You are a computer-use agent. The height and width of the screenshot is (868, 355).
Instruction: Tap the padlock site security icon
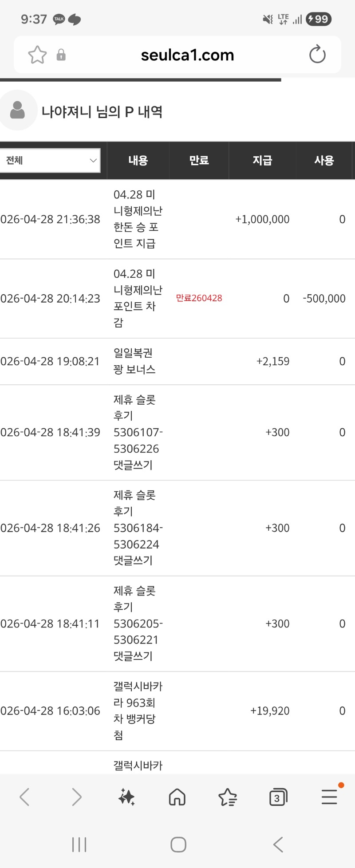click(61, 55)
